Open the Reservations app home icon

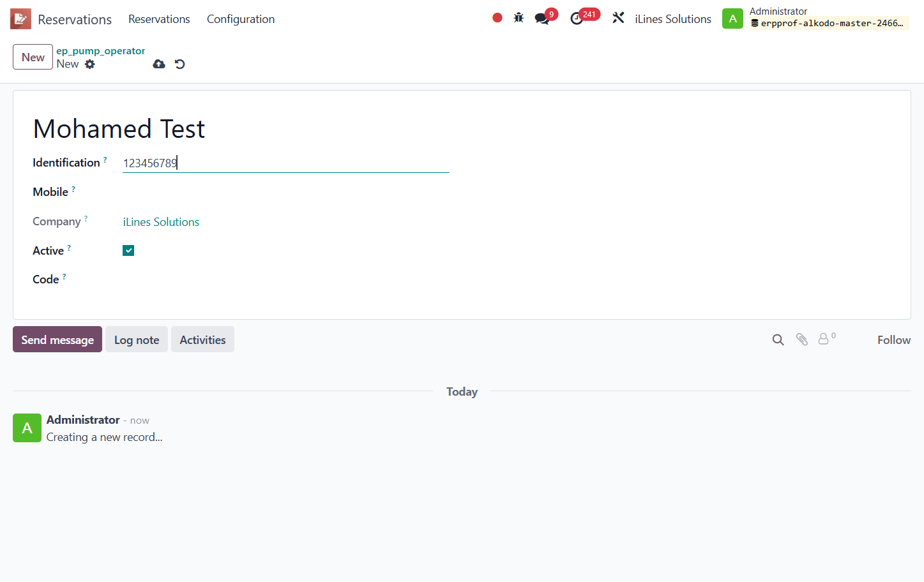(20, 19)
